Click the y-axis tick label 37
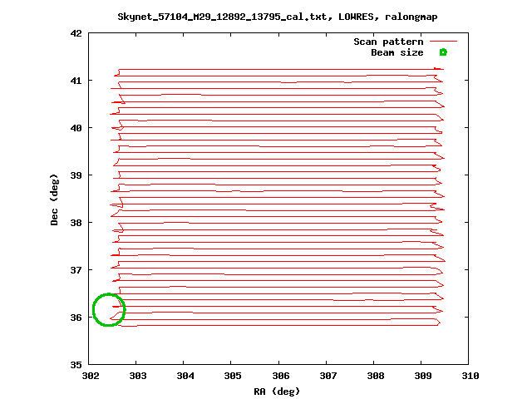 click(76, 270)
